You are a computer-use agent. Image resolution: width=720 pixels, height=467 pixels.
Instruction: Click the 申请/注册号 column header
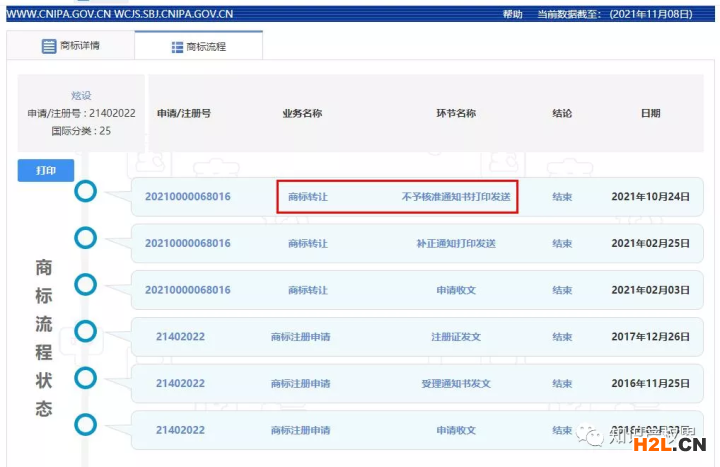tap(184, 114)
